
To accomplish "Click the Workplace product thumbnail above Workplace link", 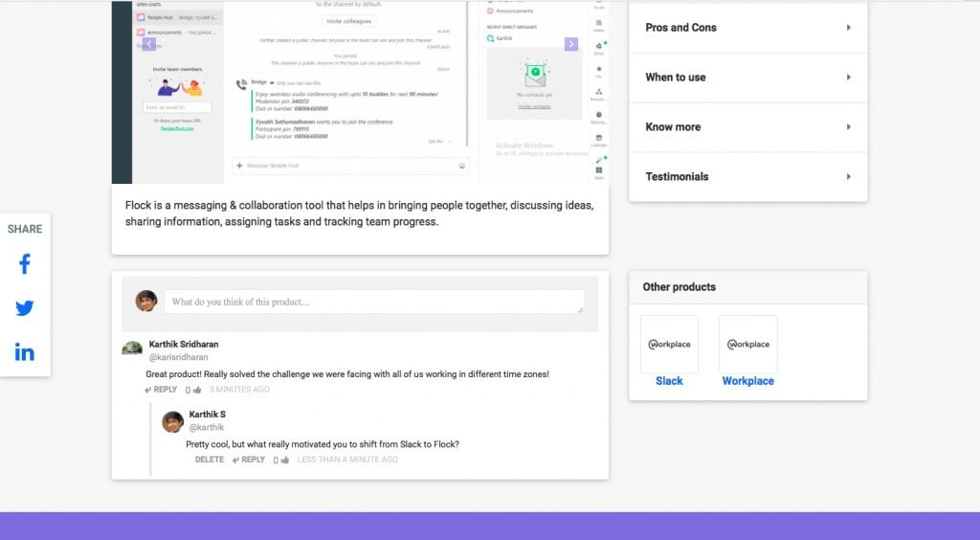I will coord(748,345).
